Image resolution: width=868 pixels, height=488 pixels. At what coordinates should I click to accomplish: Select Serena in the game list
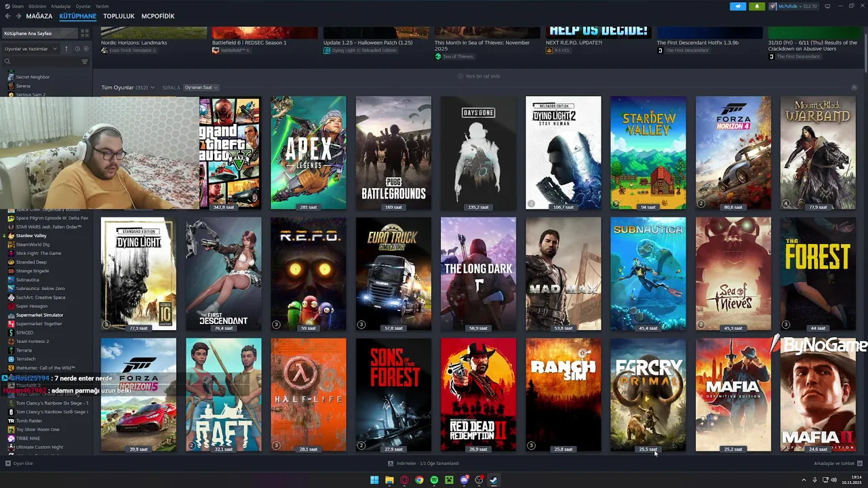coord(23,86)
